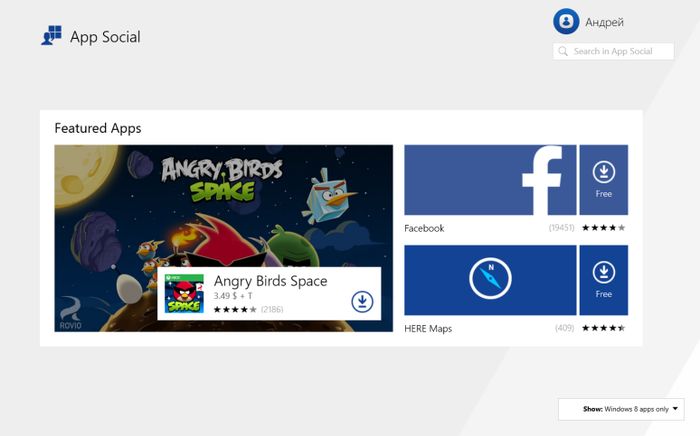Click the Андрей username text

point(604,22)
